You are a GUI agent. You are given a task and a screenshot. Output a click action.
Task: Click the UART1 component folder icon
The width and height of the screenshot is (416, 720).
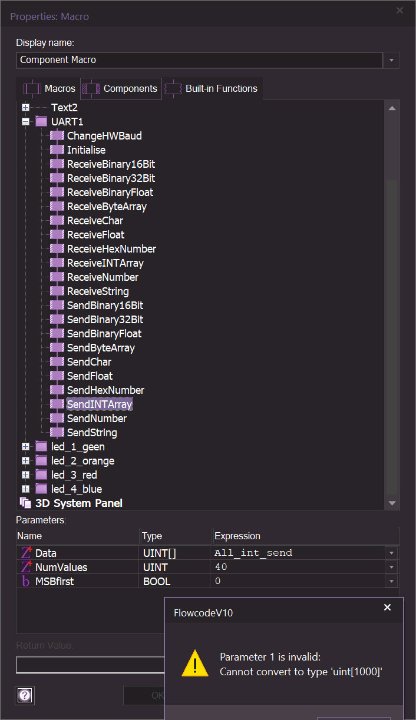[41, 122]
